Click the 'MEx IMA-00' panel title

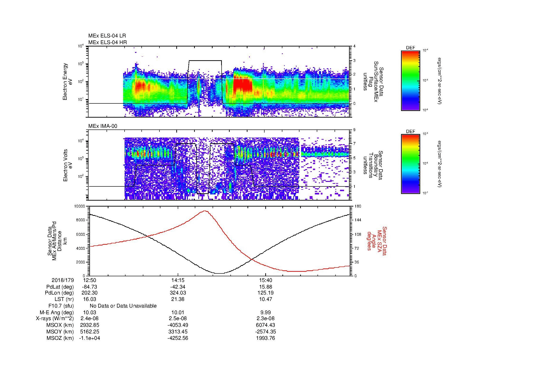pos(103,126)
